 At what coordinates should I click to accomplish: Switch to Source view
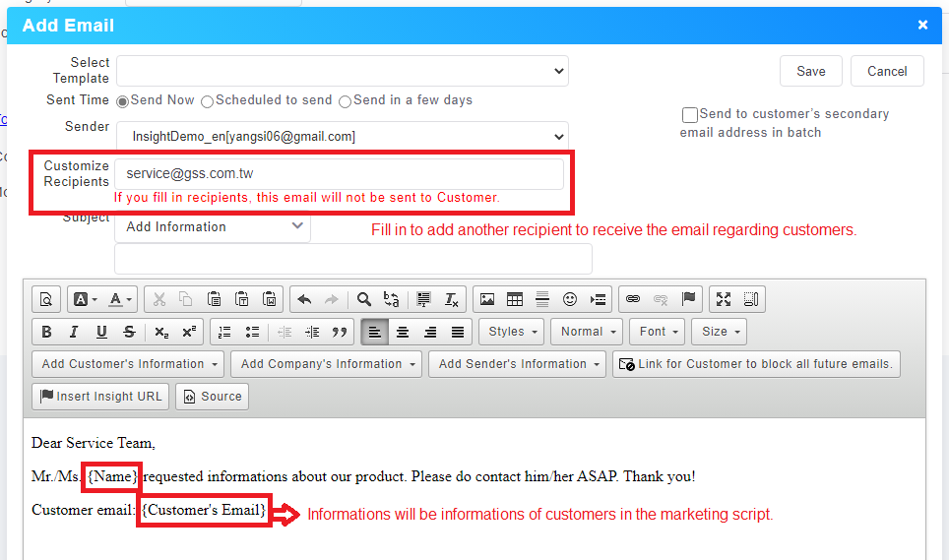213,397
